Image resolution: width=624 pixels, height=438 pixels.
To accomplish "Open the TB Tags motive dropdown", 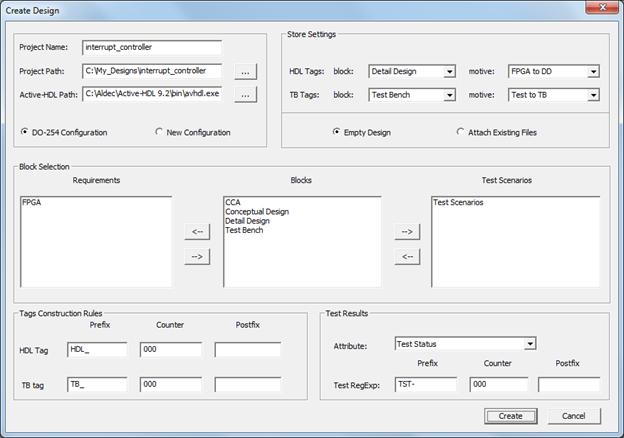I will (x=593, y=95).
